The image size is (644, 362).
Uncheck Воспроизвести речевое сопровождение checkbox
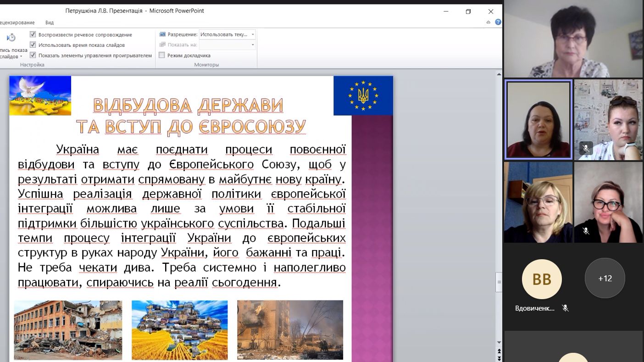[x=33, y=34]
